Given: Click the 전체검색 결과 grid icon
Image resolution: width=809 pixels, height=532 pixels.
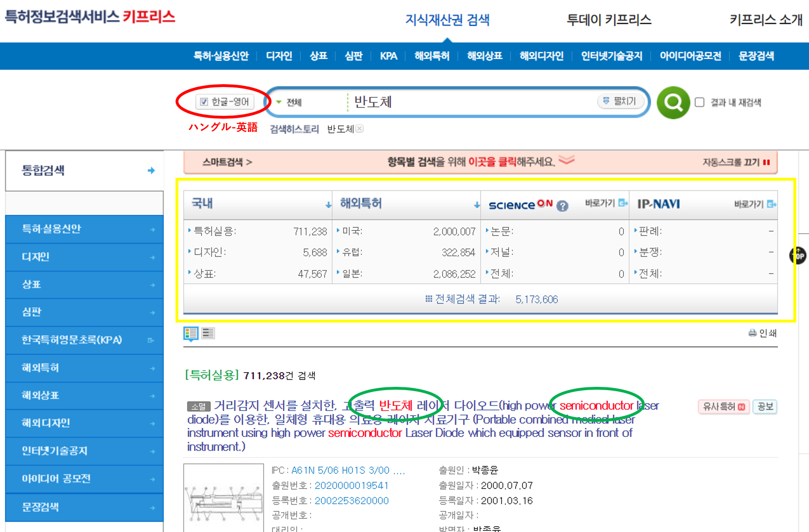Looking at the screenshot, I should (x=429, y=299).
